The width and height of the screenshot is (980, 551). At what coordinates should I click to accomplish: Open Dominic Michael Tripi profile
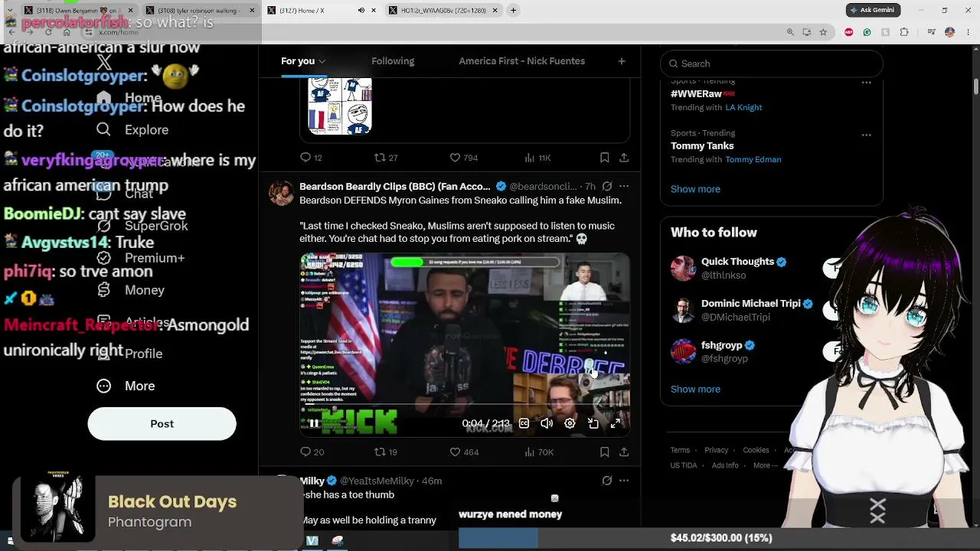point(750,304)
